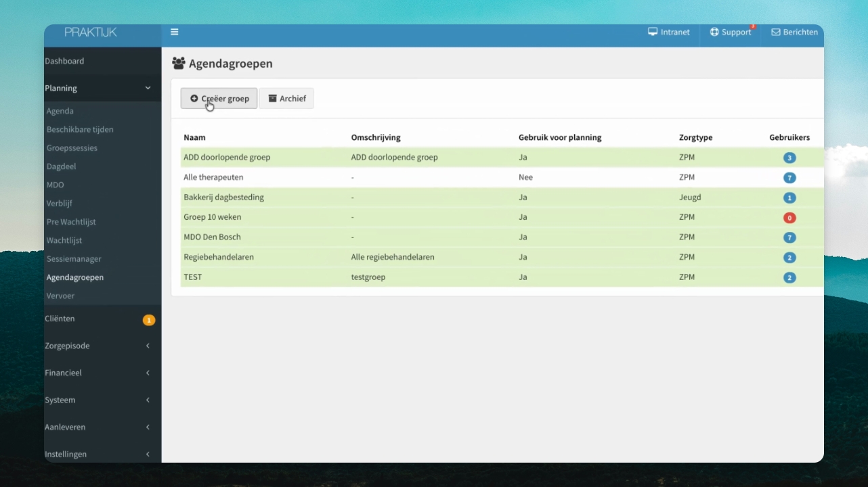The width and height of the screenshot is (868, 487).
Task: Click the users icon beside Agendagroepen title
Action: pos(179,63)
